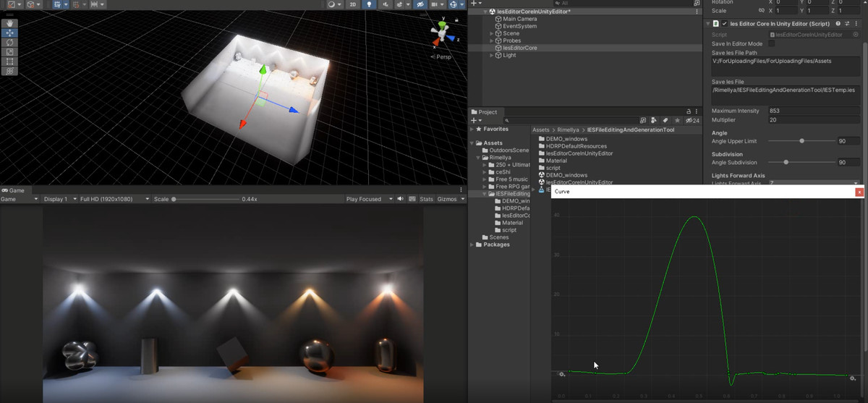Open shading draw mode dropdown
This screenshot has width=868, height=403.
click(333, 4)
